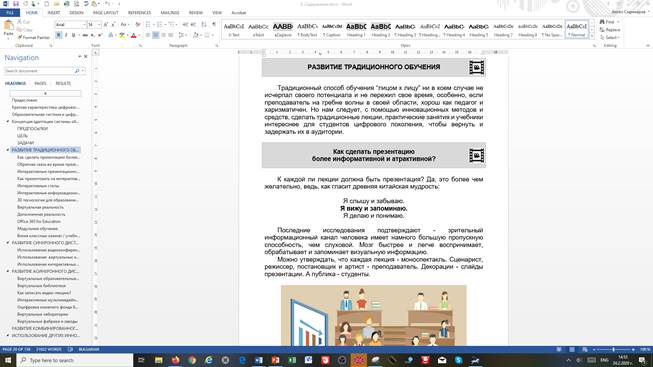Show paragraph marks with the pilcrow icon
The image size is (653, 367).
[x=214, y=25]
